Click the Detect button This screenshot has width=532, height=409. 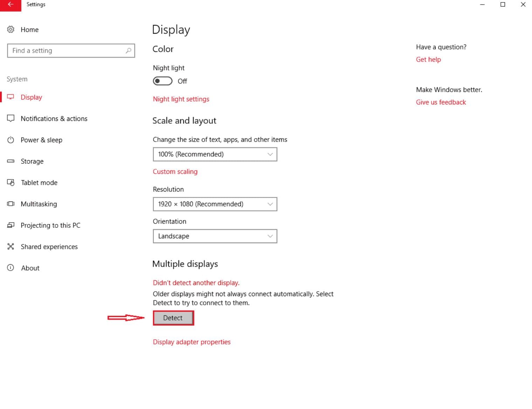173,318
